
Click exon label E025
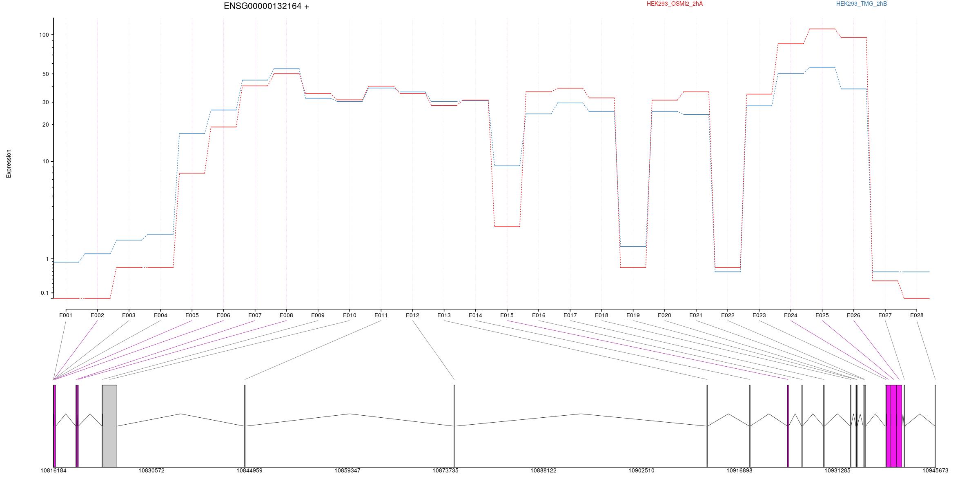822,315
